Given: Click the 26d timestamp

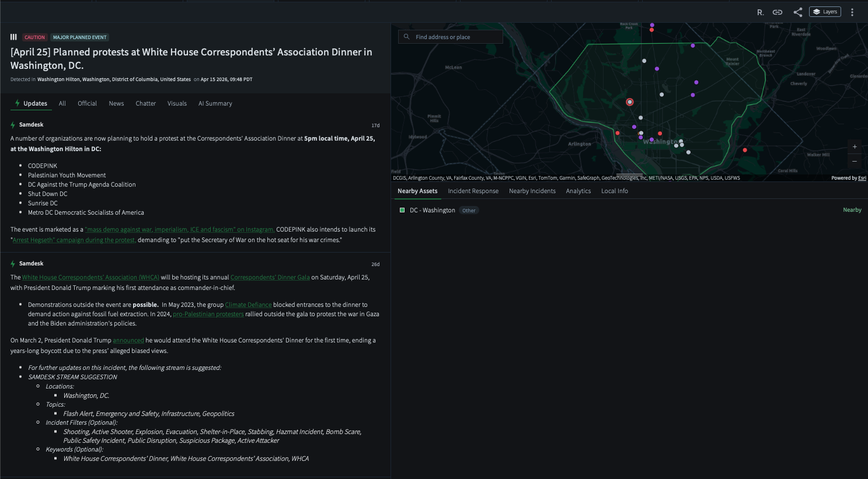Looking at the screenshot, I should tap(375, 264).
